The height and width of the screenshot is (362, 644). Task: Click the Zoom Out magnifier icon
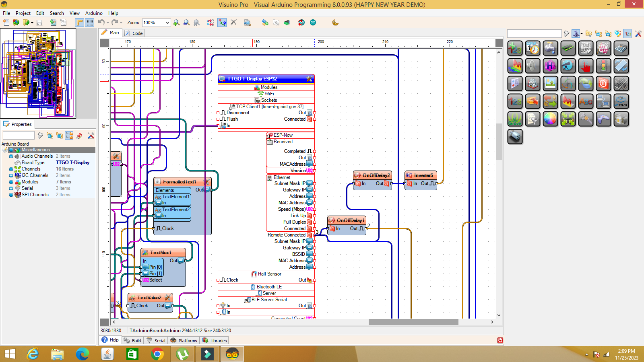(187, 23)
